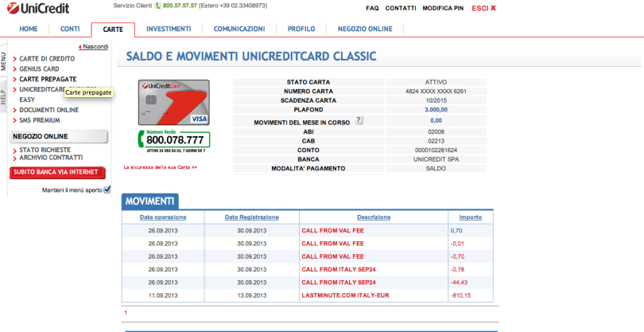Open the Conti tab

(70, 29)
